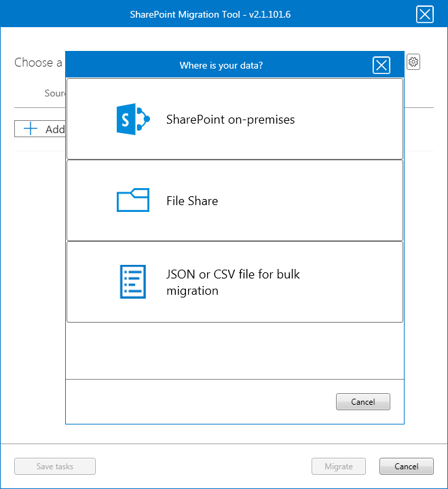
Task: Click the SharePoint logo icon
Action: 132,120
